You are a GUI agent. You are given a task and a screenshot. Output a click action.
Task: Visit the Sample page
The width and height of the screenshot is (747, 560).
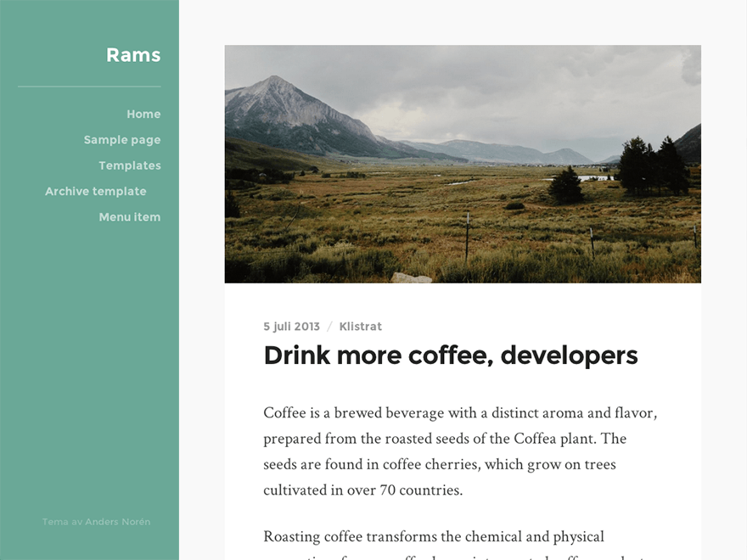[x=121, y=139]
